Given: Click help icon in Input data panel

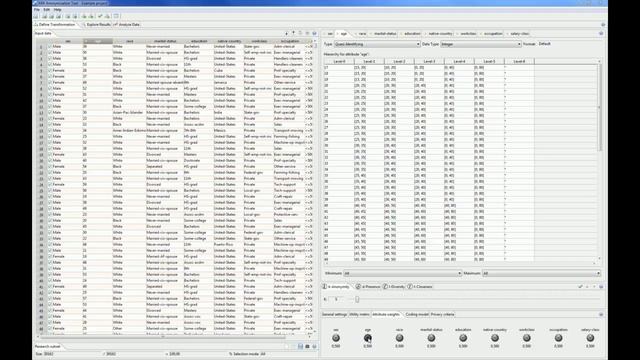Looking at the screenshot, I should coord(314,33).
